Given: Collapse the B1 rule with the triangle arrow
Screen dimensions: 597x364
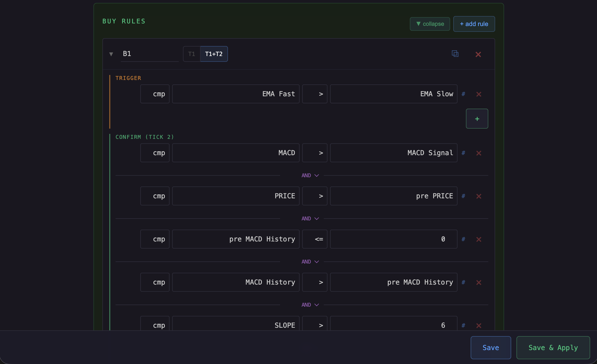Looking at the screenshot, I should (111, 54).
